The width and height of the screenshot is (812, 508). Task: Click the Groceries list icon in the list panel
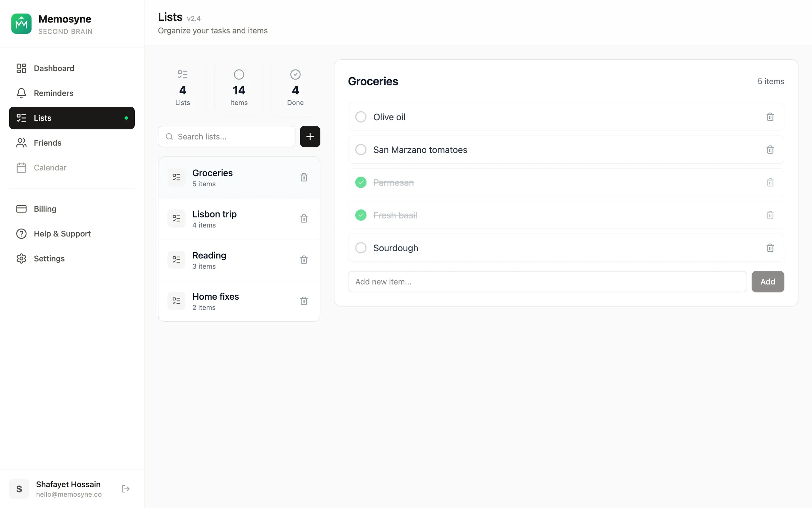176,177
